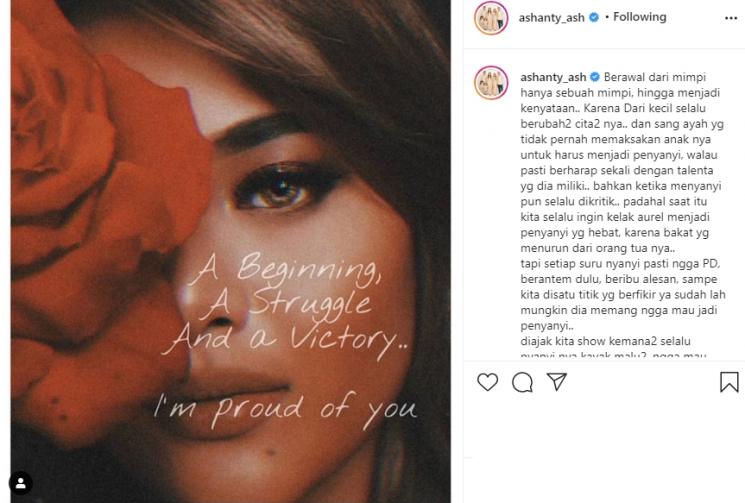Open the header profile picture of ashanty_ash
745x503 pixels.
[x=491, y=18]
